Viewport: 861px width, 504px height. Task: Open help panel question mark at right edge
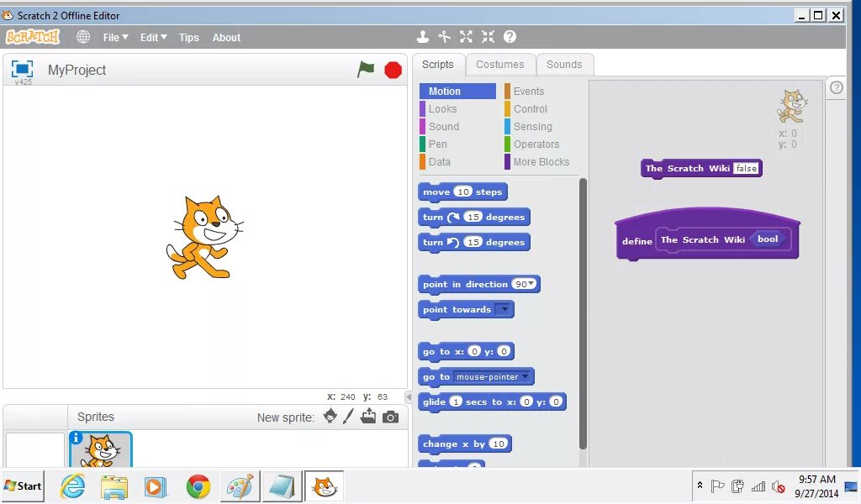click(837, 87)
